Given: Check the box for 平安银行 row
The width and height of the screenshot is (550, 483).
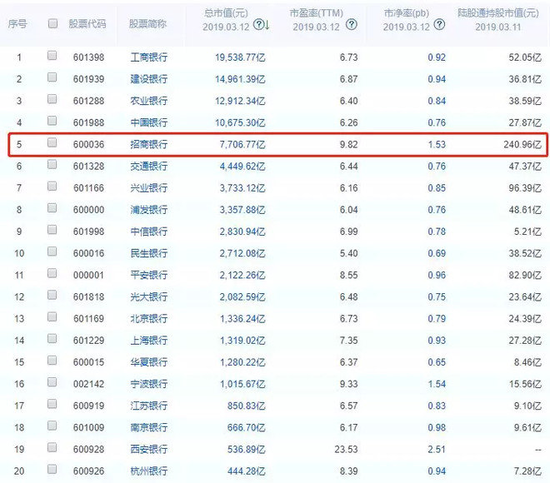Looking at the screenshot, I should 52,273.
